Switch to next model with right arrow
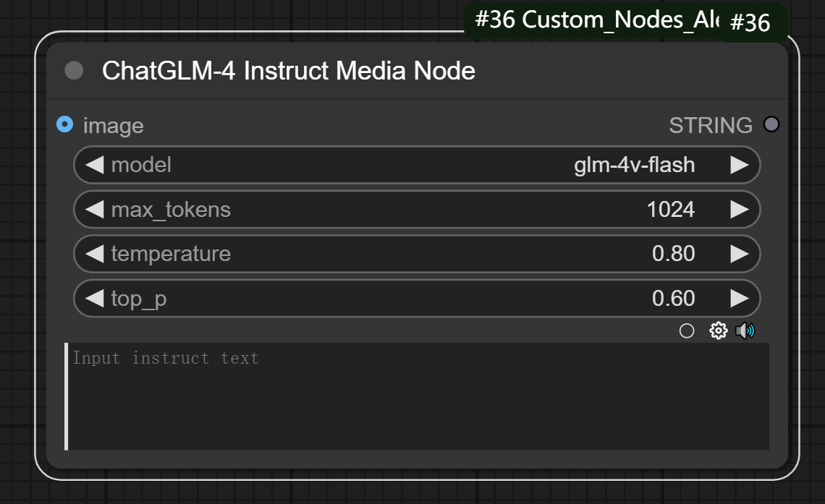This screenshot has height=504, width=825. [x=739, y=165]
